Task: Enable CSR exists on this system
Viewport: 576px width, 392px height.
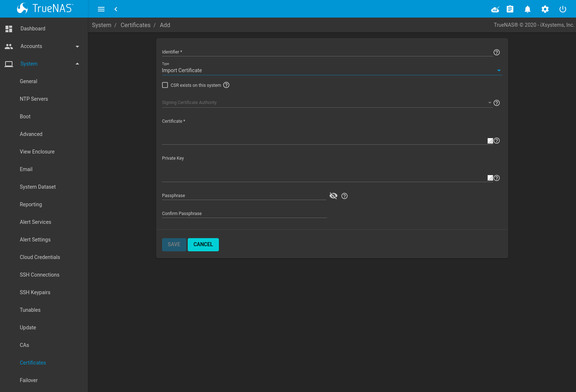Action: [x=165, y=85]
